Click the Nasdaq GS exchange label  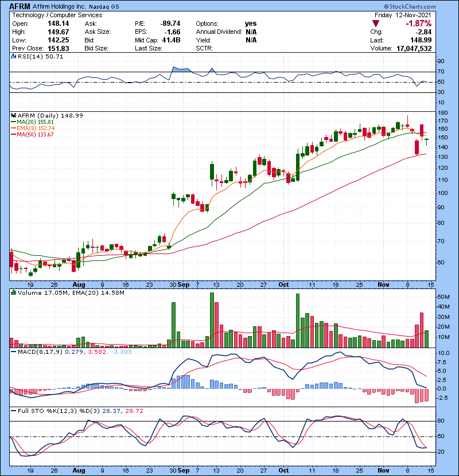[104, 7]
